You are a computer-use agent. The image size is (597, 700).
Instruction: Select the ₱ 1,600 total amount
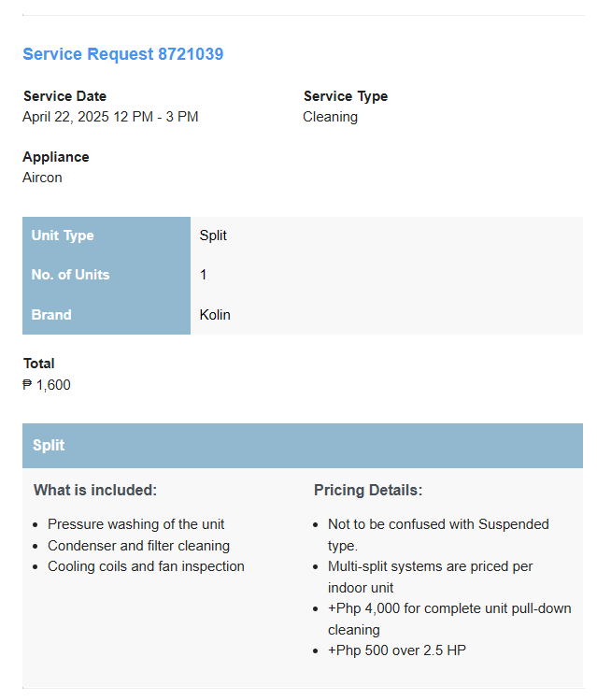[47, 385]
